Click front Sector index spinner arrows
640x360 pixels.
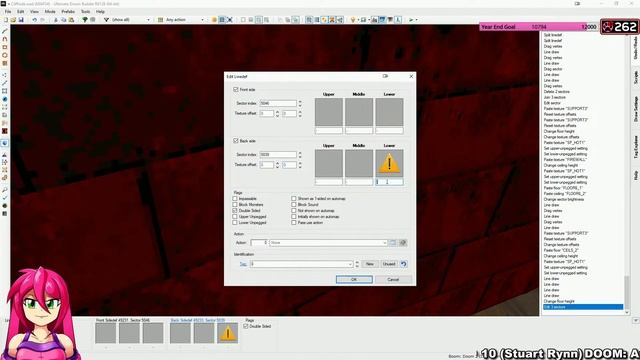[x=300, y=104]
